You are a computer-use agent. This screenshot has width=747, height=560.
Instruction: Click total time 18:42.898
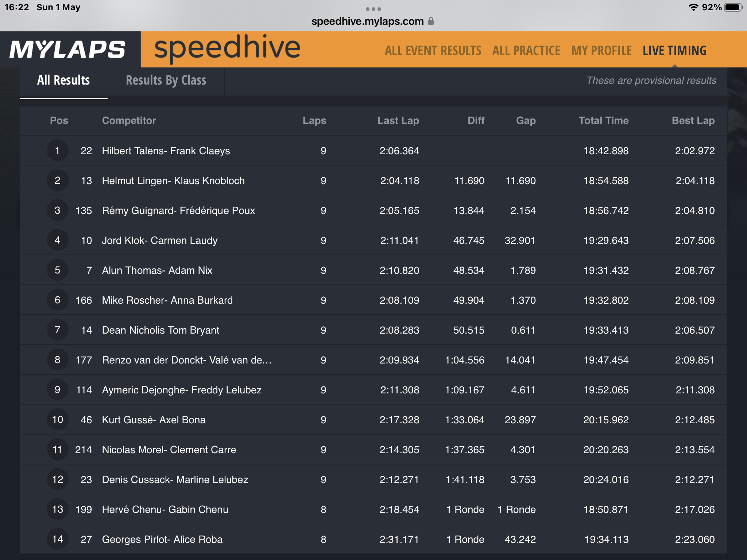pyautogui.click(x=606, y=151)
